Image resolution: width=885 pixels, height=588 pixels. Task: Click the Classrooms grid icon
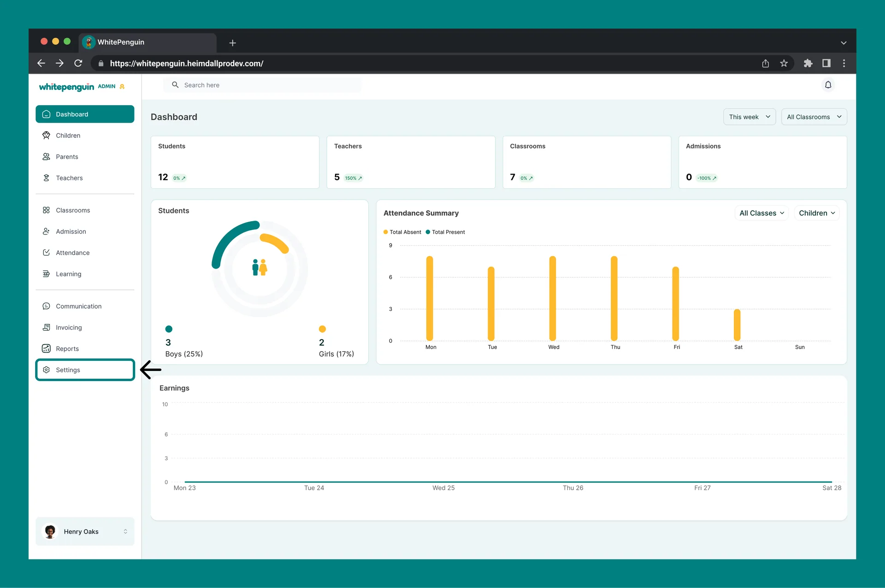click(46, 210)
